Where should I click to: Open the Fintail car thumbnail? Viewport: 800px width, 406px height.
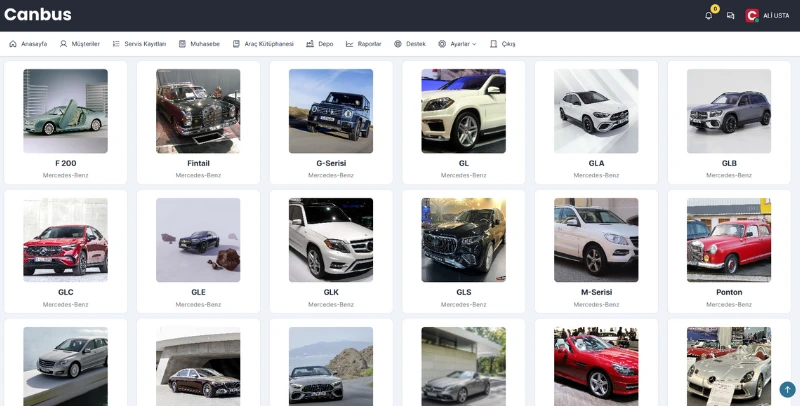pyautogui.click(x=198, y=111)
